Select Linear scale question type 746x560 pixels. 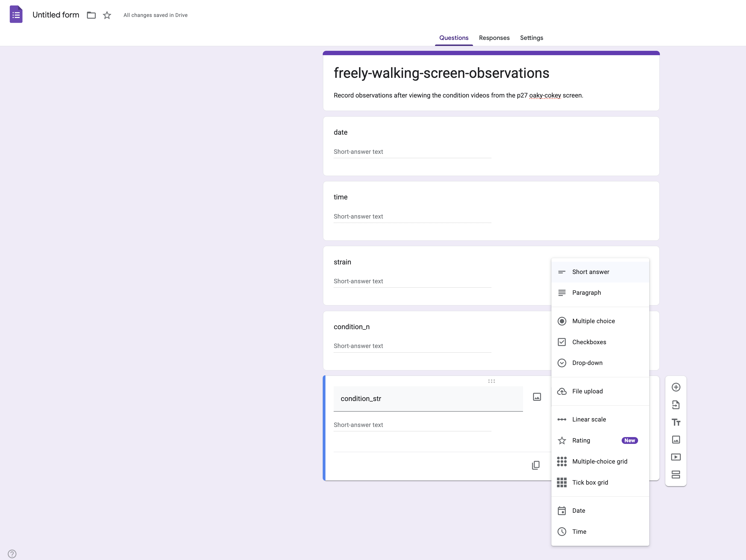click(600, 419)
